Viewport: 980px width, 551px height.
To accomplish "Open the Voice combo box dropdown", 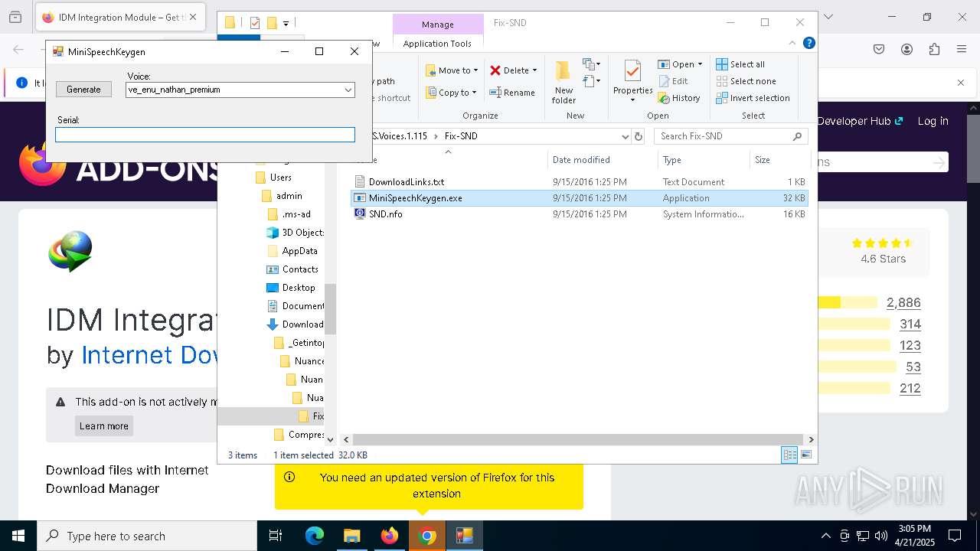I will pyautogui.click(x=348, y=90).
